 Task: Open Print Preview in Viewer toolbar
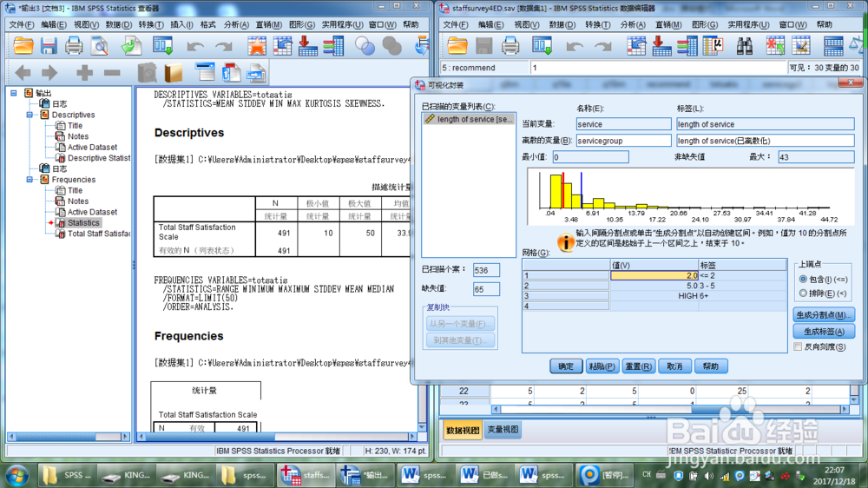pyautogui.click(x=100, y=46)
